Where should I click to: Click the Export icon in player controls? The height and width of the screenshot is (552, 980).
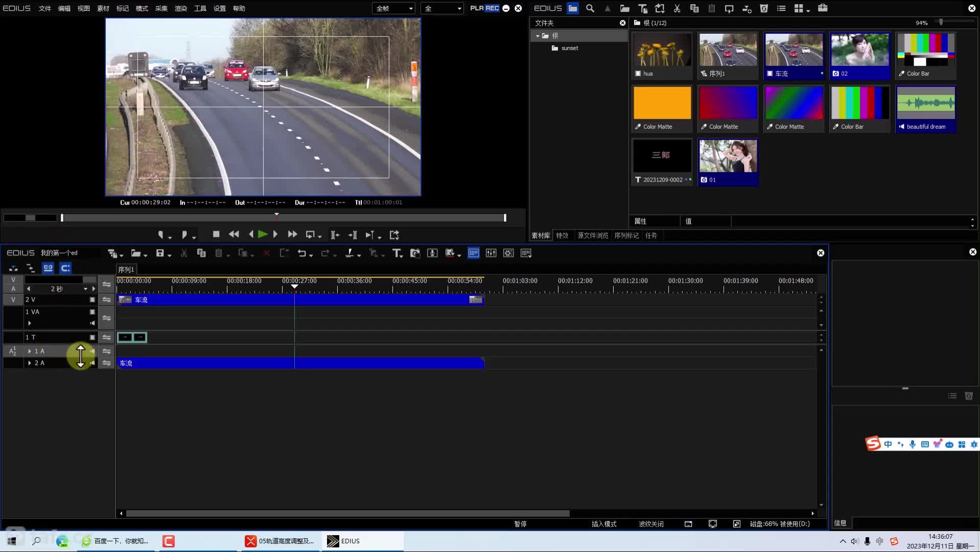(394, 235)
